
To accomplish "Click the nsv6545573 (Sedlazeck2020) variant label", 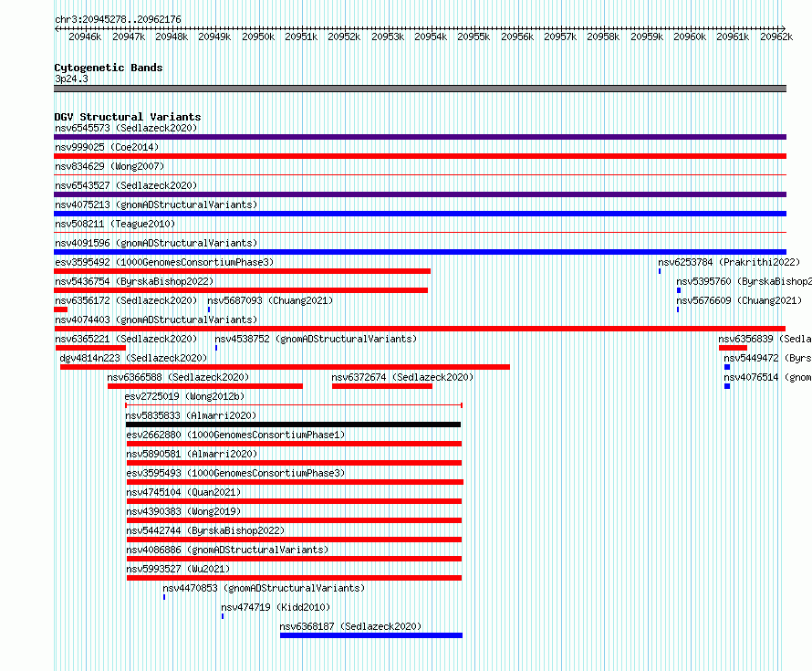I will [126, 128].
